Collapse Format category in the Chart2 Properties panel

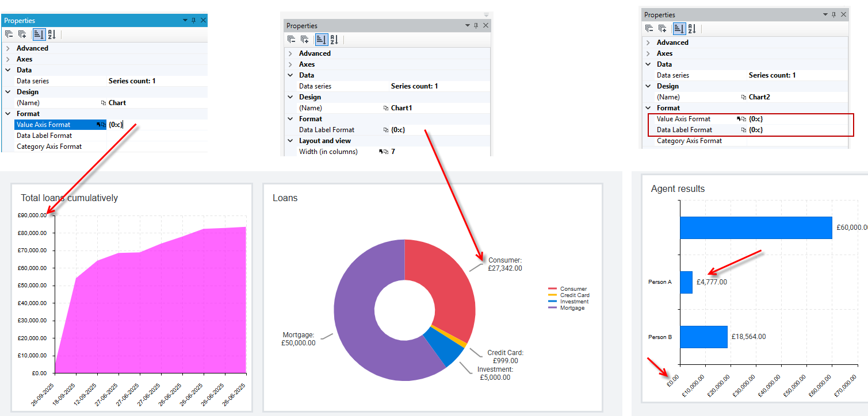coord(648,108)
